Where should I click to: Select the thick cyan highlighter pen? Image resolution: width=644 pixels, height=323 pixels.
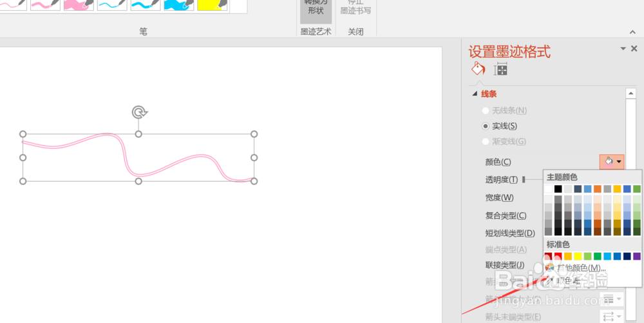coord(178,4)
